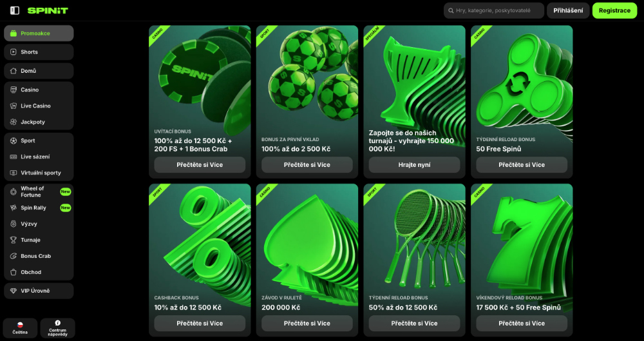Image resolution: width=644 pixels, height=341 pixels.
Task: Open the Turnaje trophy icon
Action: pyautogui.click(x=14, y=240)
